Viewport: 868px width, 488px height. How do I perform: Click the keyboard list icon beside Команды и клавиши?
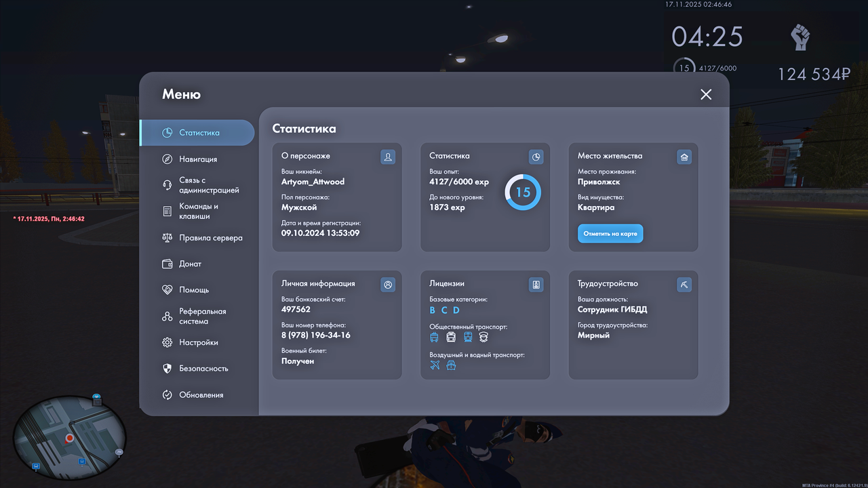point(167,211)
